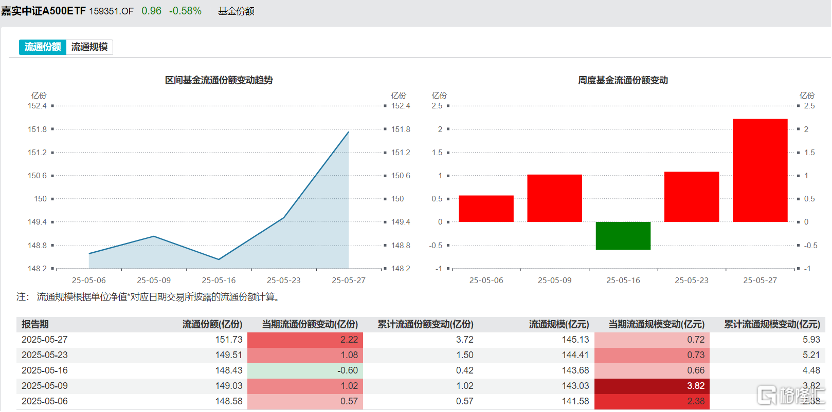The height and width of the screenshot is (412, 832).
Task: Click the 149.03 share value cell
Action: coord(230,386)
